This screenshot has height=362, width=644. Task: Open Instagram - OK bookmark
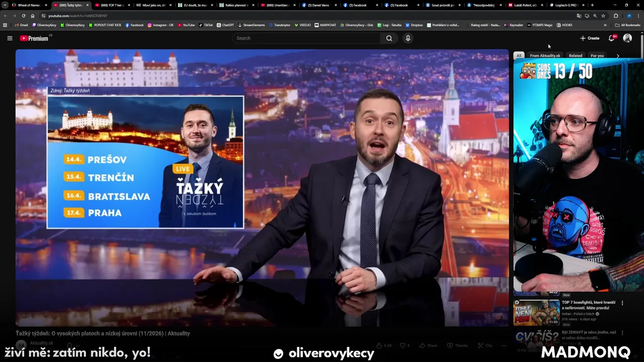(160, 25)
